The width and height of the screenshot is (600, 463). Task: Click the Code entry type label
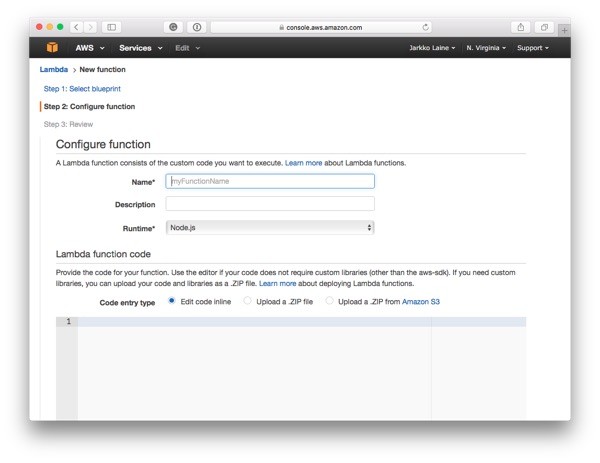click(127, 303)
